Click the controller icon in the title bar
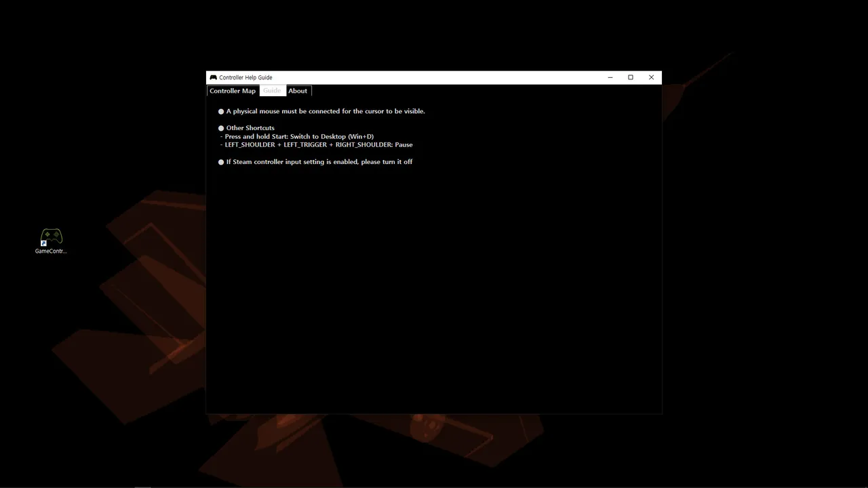868x488 pixels. pyautogui.click(x=213, y=77)
